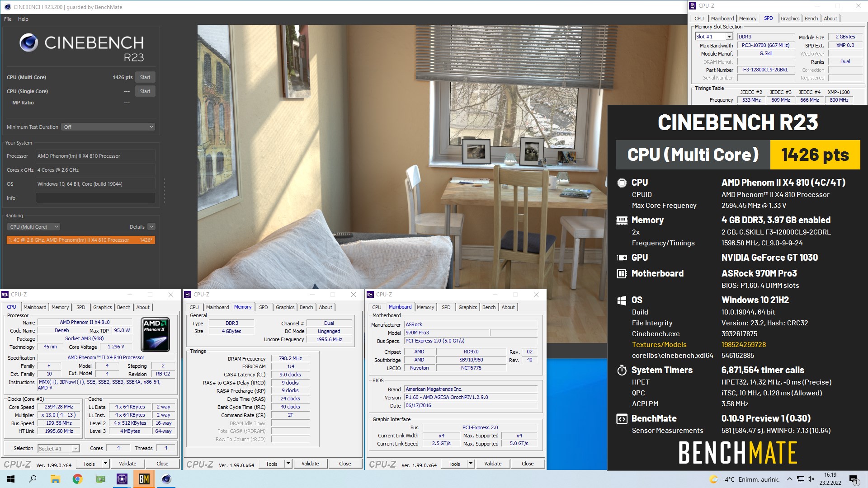The width and height of the screenshot is (868, 488).
Task: Click CPU-Z title icon in Memory window
Action: [188, 295]
